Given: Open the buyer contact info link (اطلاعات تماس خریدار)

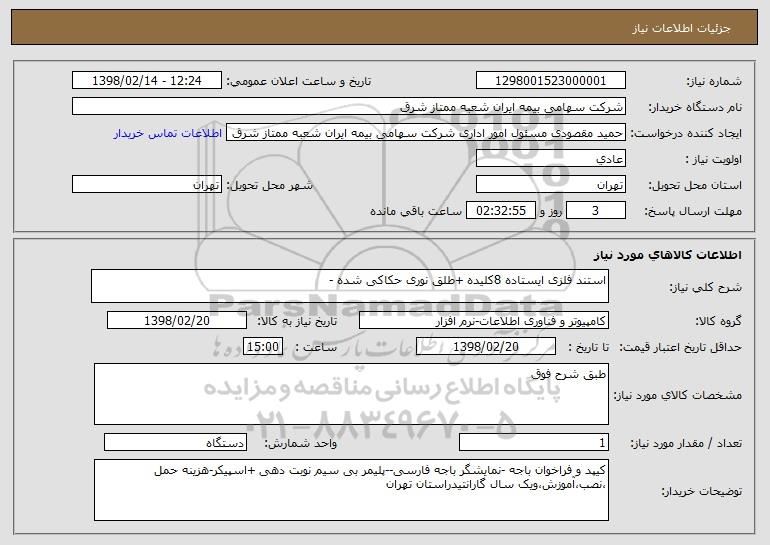Looking at the screenshot, I should click(168, 133).
